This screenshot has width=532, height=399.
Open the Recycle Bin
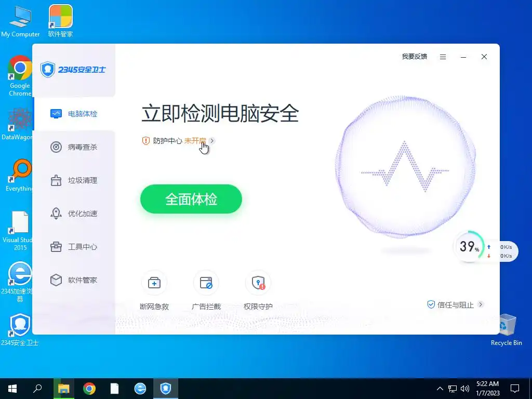click(506, 330)
